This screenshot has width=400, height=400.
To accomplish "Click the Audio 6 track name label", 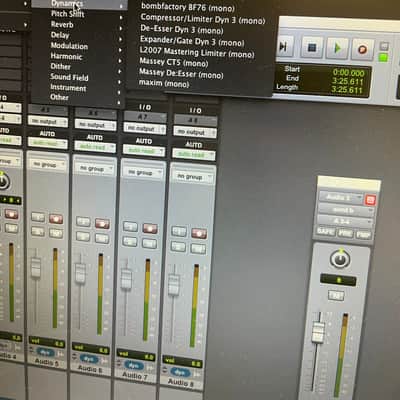I will [x=90, y=369].
